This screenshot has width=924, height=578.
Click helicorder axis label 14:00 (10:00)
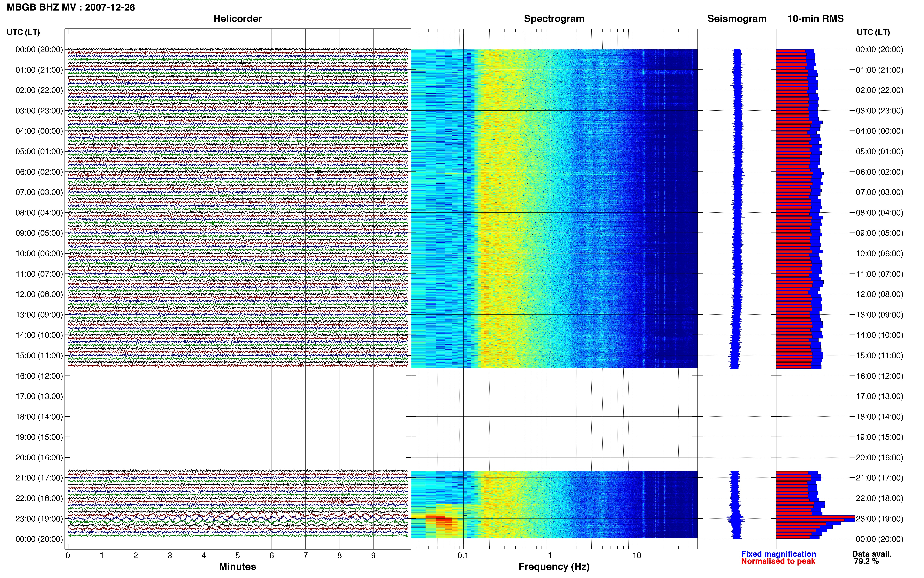pyautogui.click(x=39, y=335)
